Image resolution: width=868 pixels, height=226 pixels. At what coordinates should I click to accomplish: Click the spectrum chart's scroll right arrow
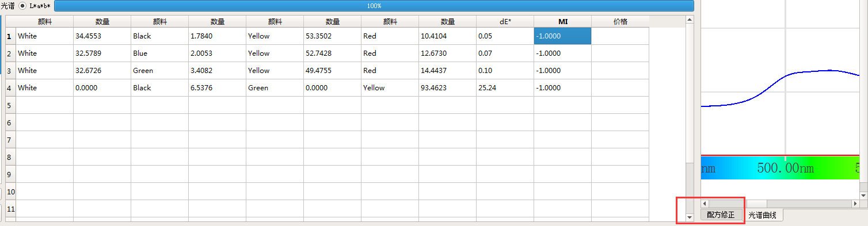[x=855, y=204]
